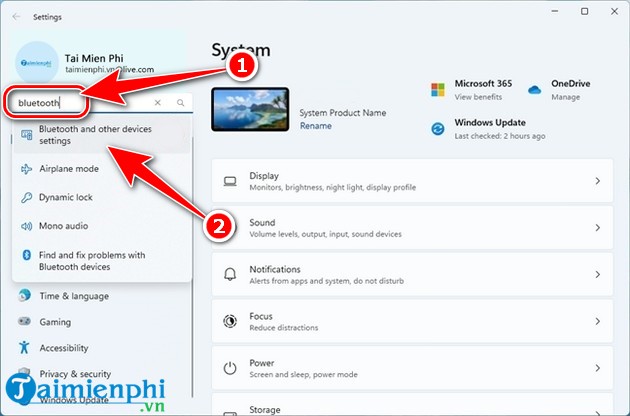Open the Power Screen and sleep row
Viewport: 630px width, 416px height.
(412, 368)
